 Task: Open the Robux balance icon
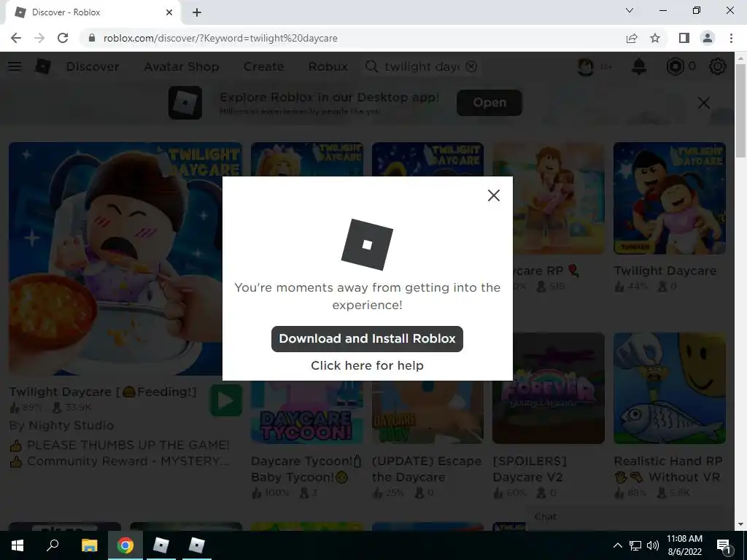pos(675,66)
